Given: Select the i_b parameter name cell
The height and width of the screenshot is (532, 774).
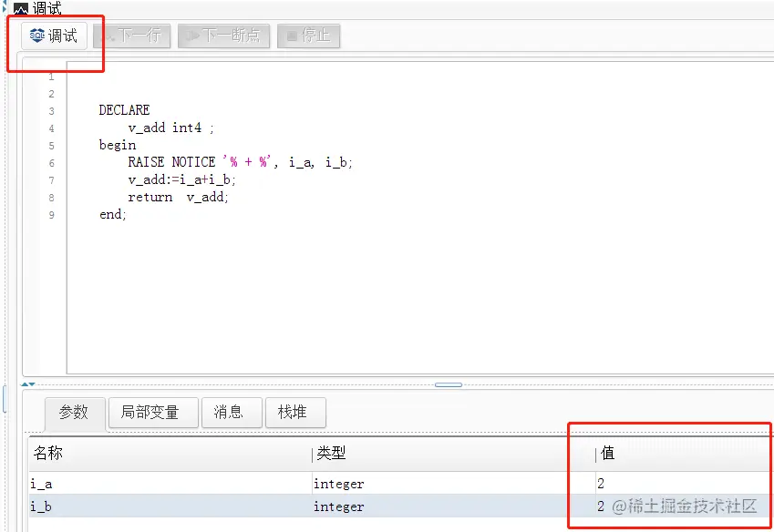Looking at the screenshot, I should point(170,506).
